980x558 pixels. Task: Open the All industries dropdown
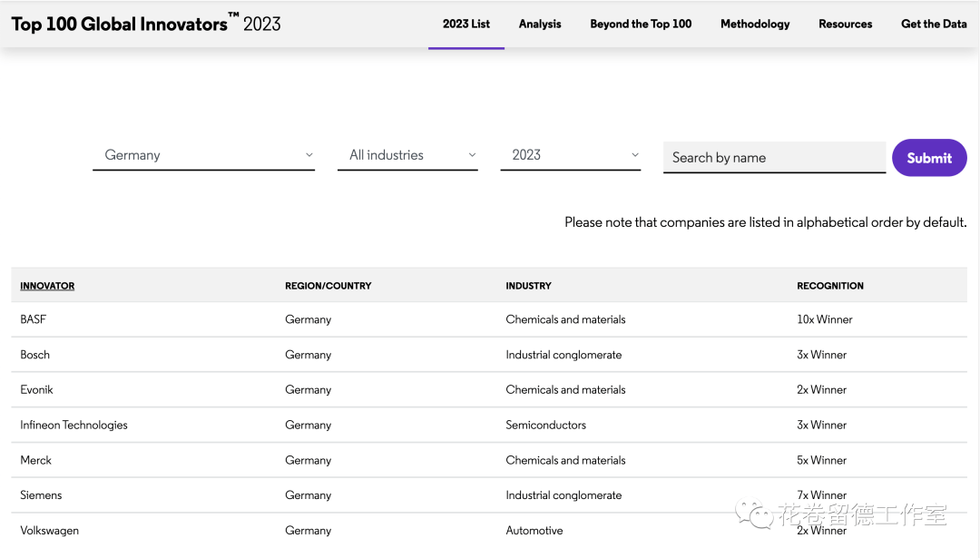coord(407,155)
